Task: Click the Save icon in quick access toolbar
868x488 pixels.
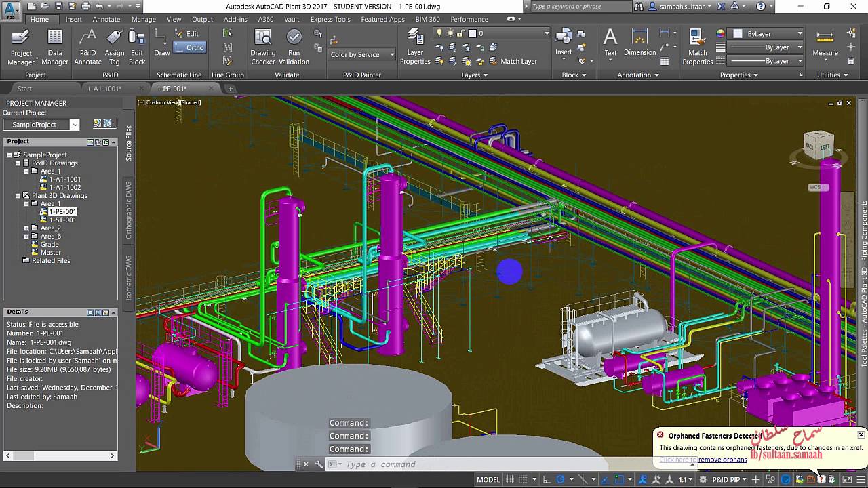Action: click(x=60, y=6)
